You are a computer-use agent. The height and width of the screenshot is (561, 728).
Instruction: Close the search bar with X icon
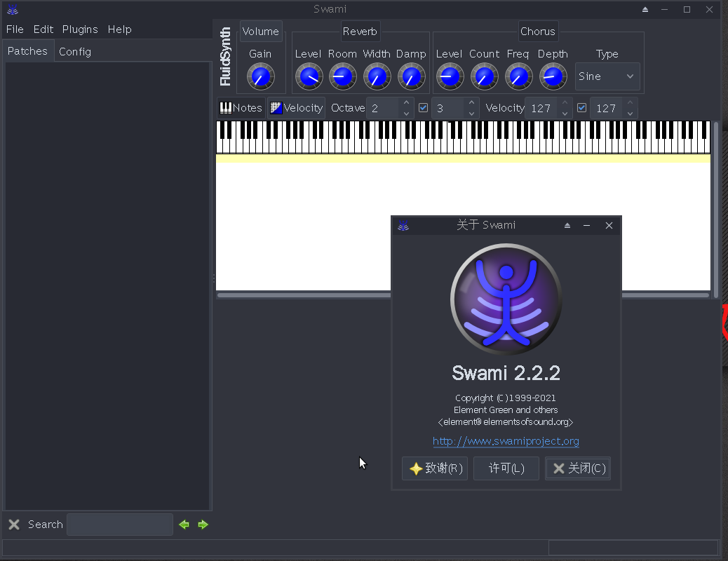14,525
